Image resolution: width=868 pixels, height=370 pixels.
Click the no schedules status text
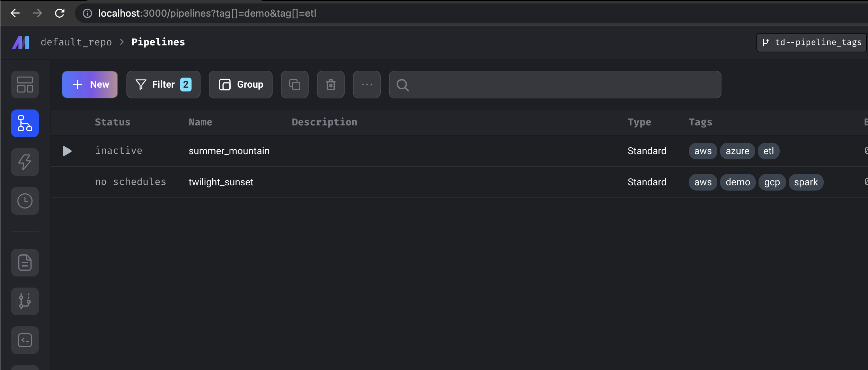(131, 182)
